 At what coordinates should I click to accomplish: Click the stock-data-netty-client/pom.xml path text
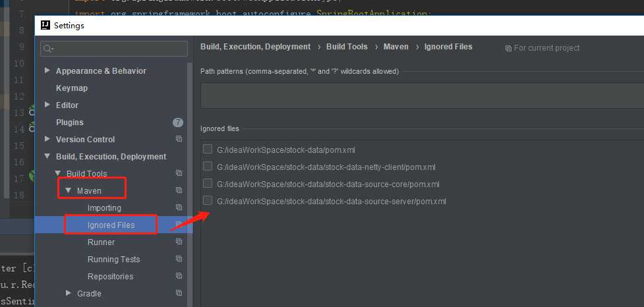tap(326, 167)
